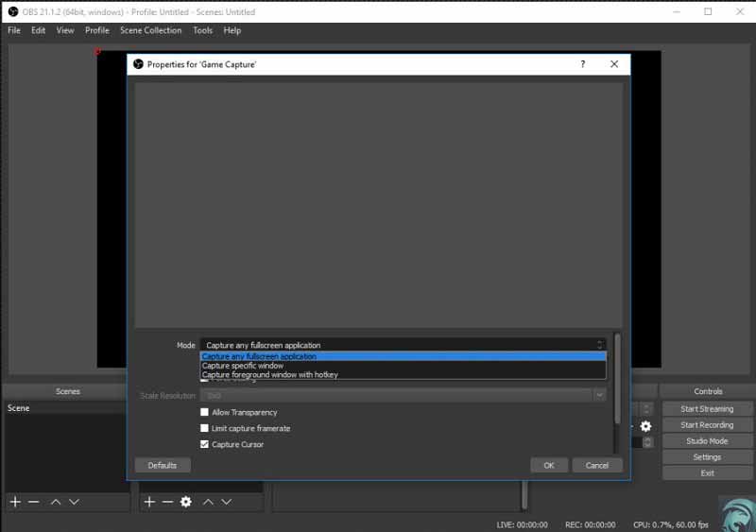
Task: Click the OBS logo in Properties dialog title
Action: [x=138, y=64]
